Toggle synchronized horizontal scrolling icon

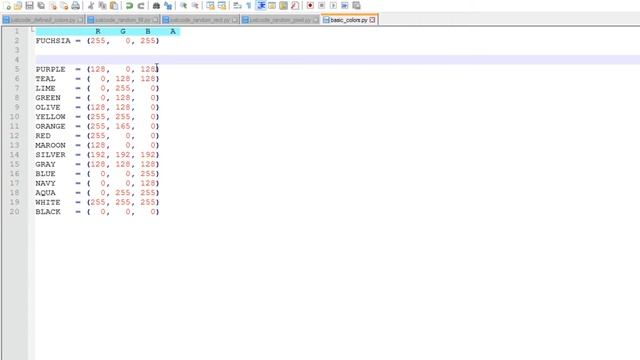click(x=222, y=6)
